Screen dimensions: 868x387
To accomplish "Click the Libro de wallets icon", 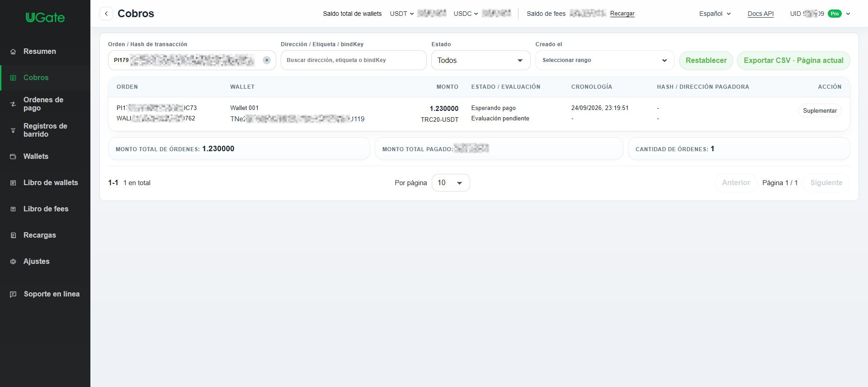I will tap(13, 183).
